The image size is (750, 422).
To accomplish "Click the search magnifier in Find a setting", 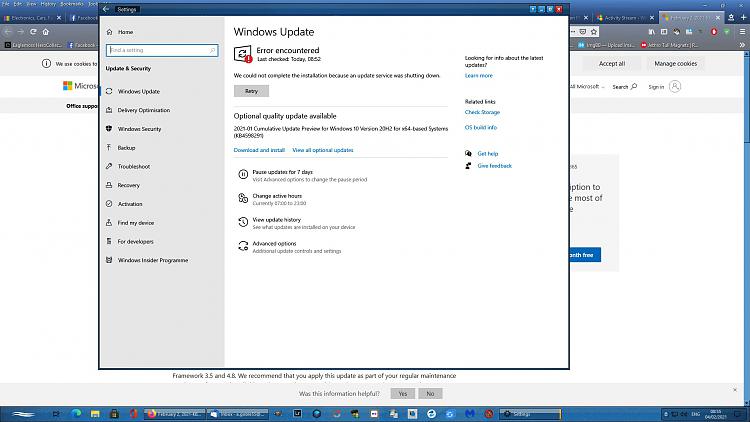I will pos(213,50).
